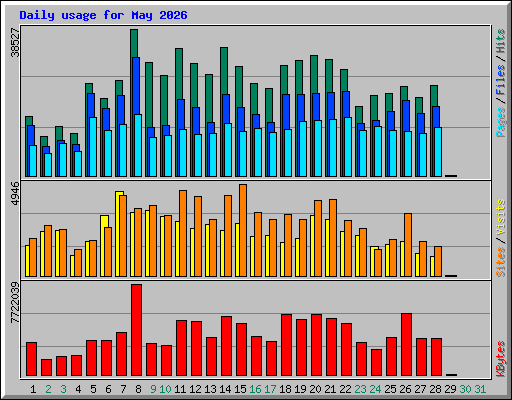The height and width of the screenshot is (400, 512).
Task: Click day 16 on the x-axis
Action: tap(255, 389)
